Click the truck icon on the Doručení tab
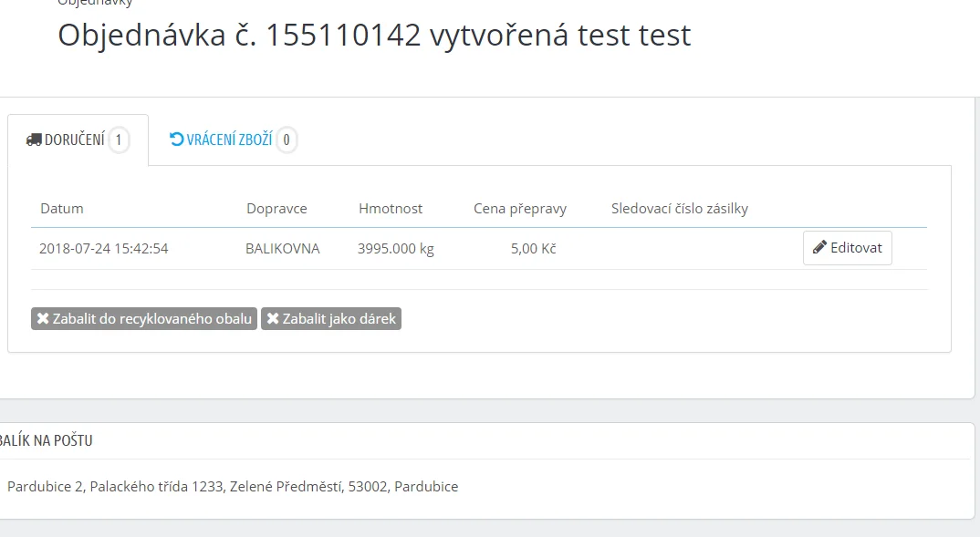 pyautogui.click(x=34, y=140)
